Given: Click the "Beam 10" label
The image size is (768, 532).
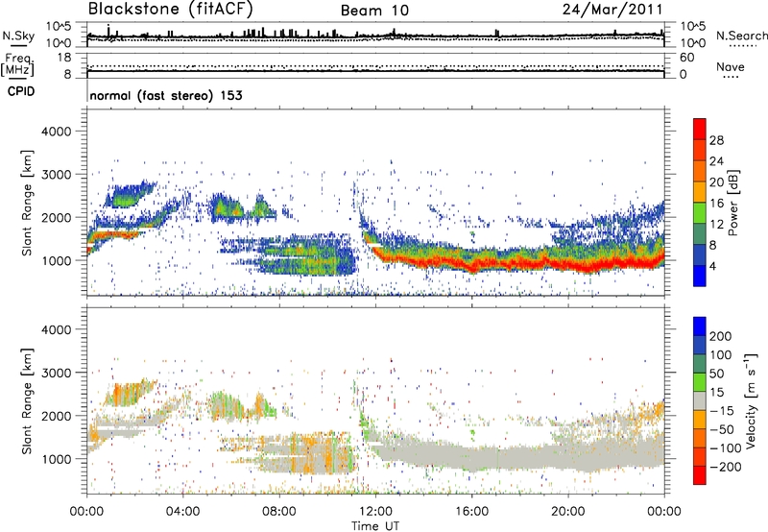Looking at the screenshot, I should coord(374,11).
